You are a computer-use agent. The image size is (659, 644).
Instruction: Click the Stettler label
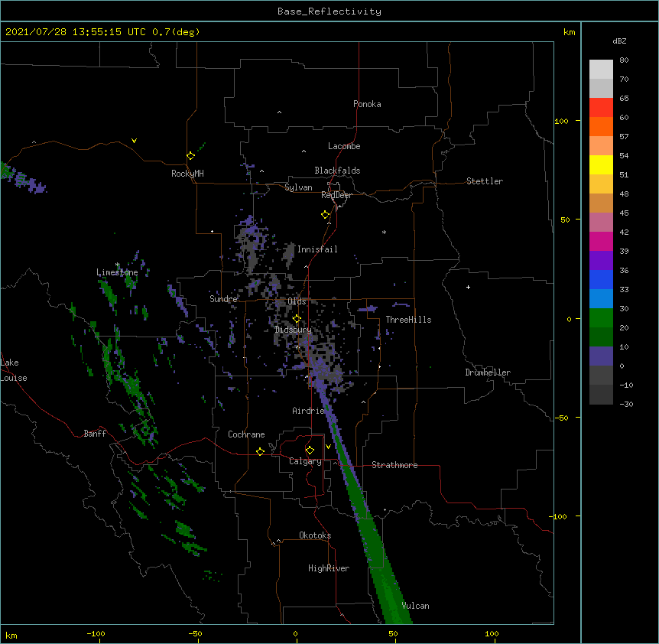[485, 181]
